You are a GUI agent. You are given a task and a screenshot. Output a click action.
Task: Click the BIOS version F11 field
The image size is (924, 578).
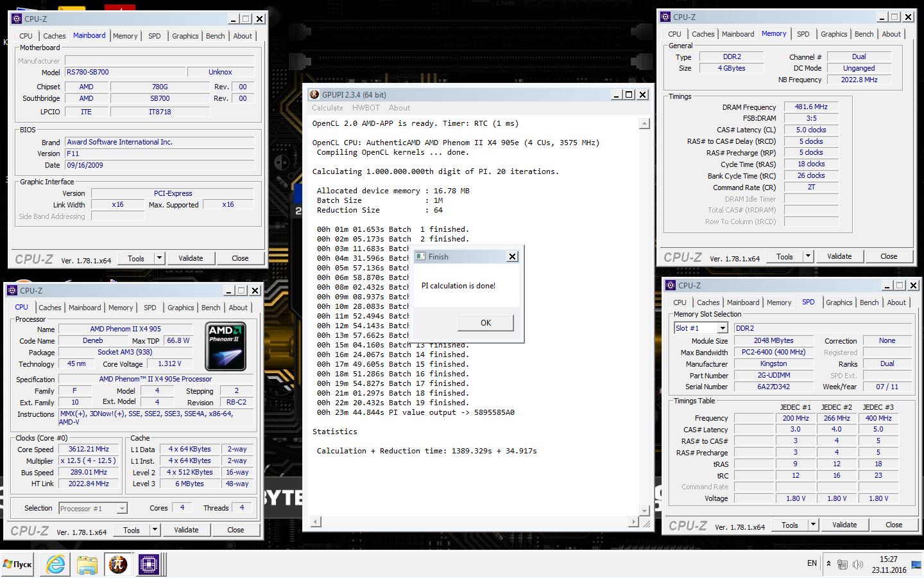(x=159, y=153)
